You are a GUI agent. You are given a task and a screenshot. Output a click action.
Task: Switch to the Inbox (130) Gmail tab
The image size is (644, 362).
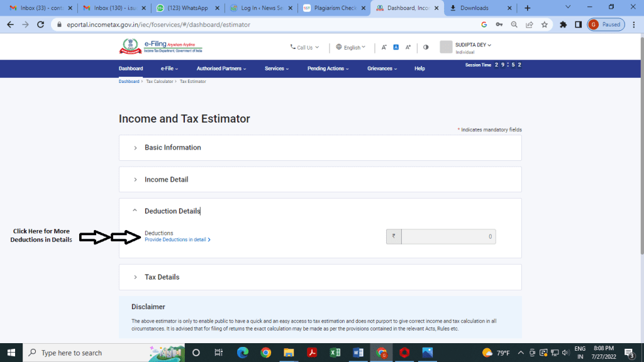tap(114, 8)
